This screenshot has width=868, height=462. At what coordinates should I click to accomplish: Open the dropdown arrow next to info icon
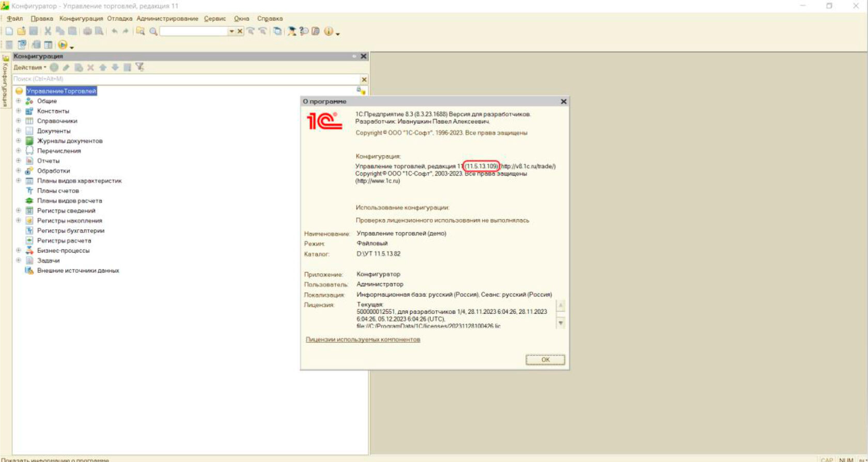click(x=338, y=34)
